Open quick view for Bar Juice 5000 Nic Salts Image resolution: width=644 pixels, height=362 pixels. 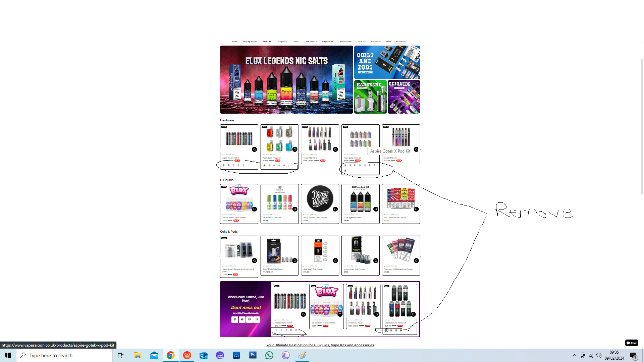coord(295,209)
